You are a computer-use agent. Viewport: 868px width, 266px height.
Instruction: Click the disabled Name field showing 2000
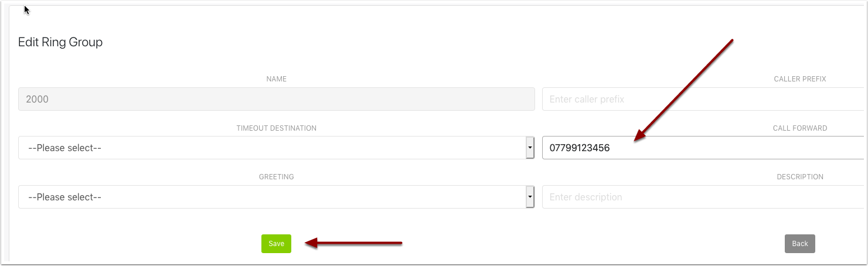tap(276, 100)
